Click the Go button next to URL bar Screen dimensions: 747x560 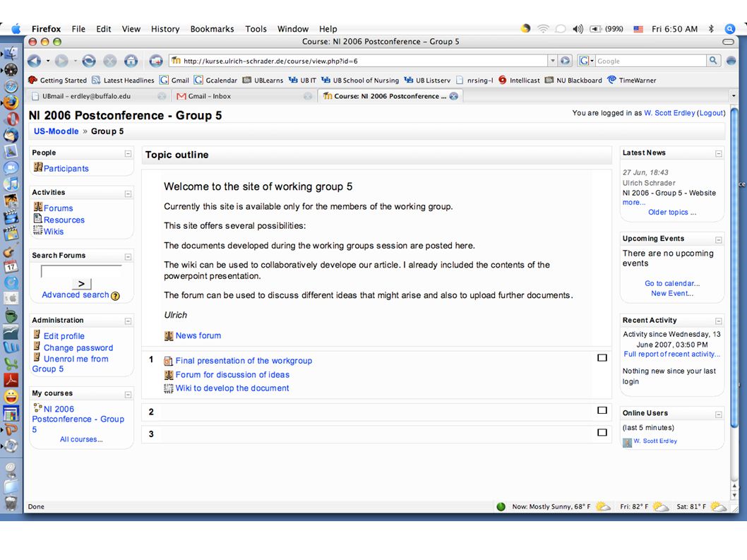click(565, 61)
